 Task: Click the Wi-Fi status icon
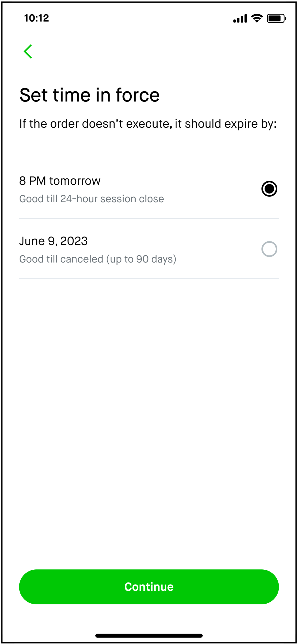point(257,18)
